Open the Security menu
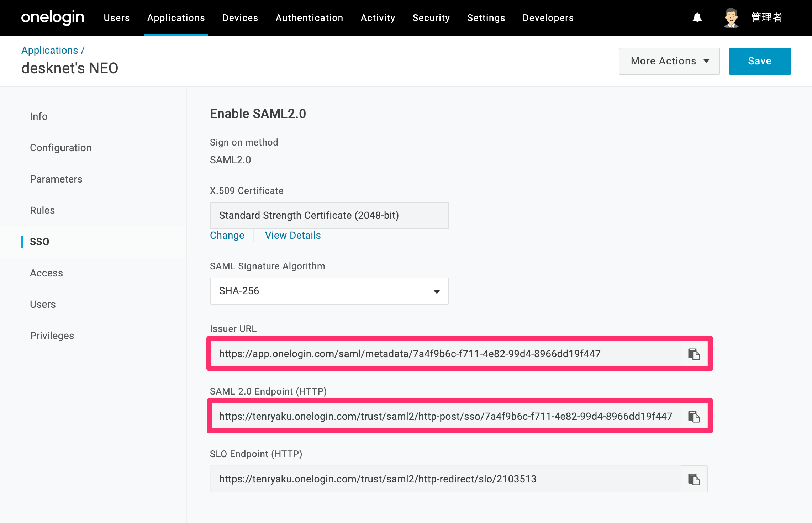 coord(431,18)
